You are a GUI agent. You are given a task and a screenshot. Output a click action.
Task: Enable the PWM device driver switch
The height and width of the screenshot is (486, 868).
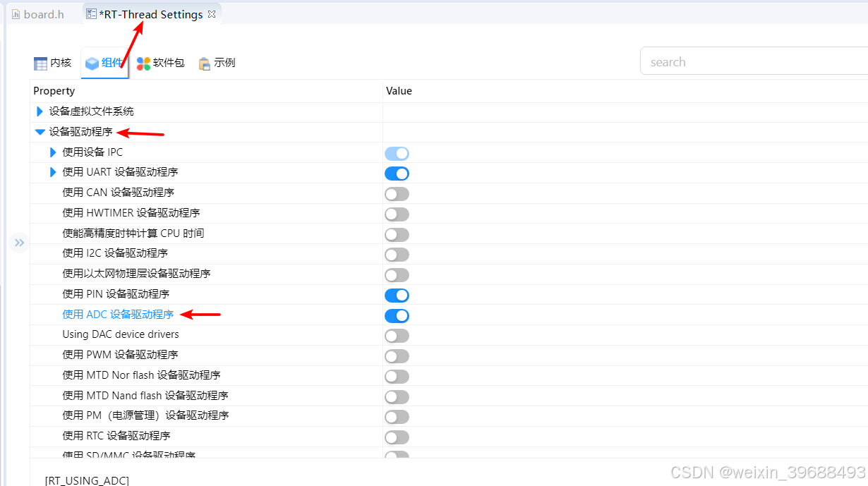point(397,356)
